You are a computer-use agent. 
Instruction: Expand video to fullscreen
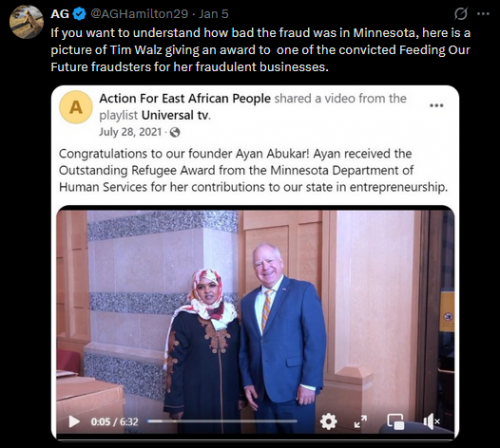360,422
